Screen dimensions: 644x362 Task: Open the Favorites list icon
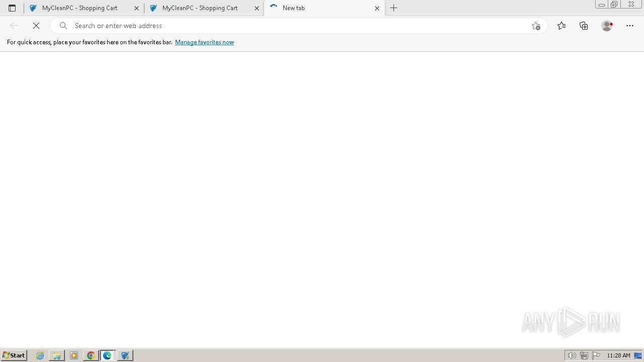coord(561,26)
